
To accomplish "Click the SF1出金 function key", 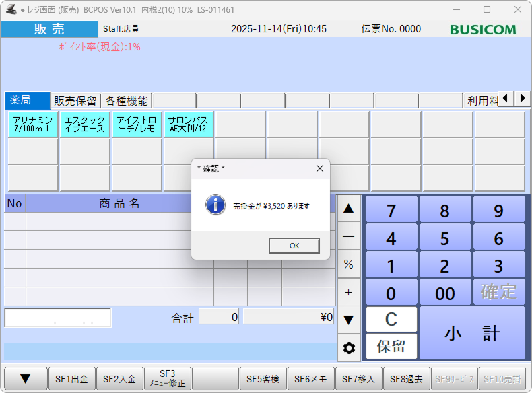I will [x=71, y=379].
